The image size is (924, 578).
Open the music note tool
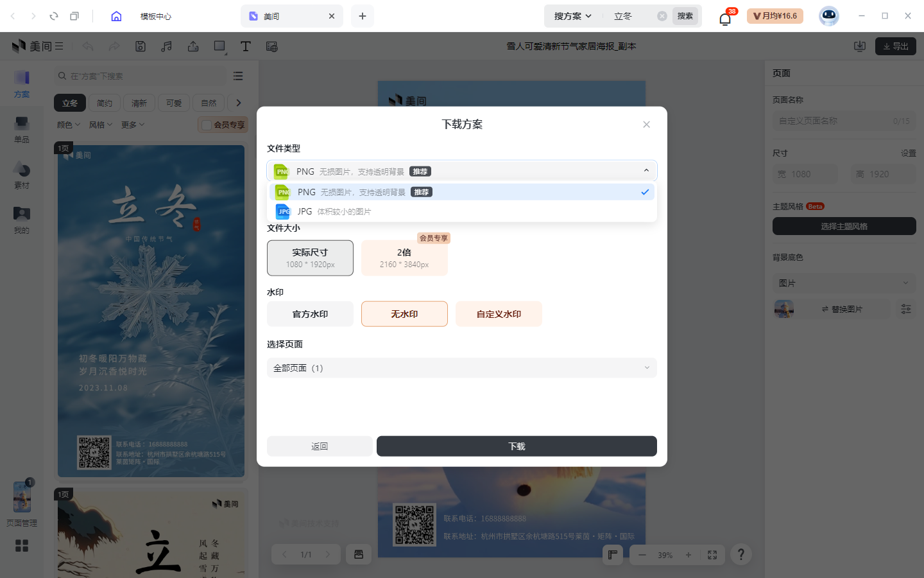coord(166,46)
